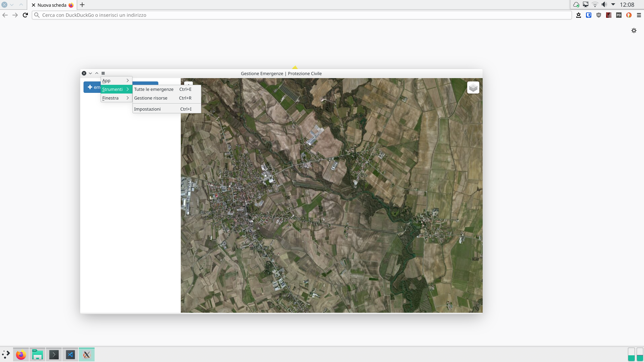The height and width of the screenshot is (362, 644).
Task: Open the audio volume tray icon
Action: [604, 5]
